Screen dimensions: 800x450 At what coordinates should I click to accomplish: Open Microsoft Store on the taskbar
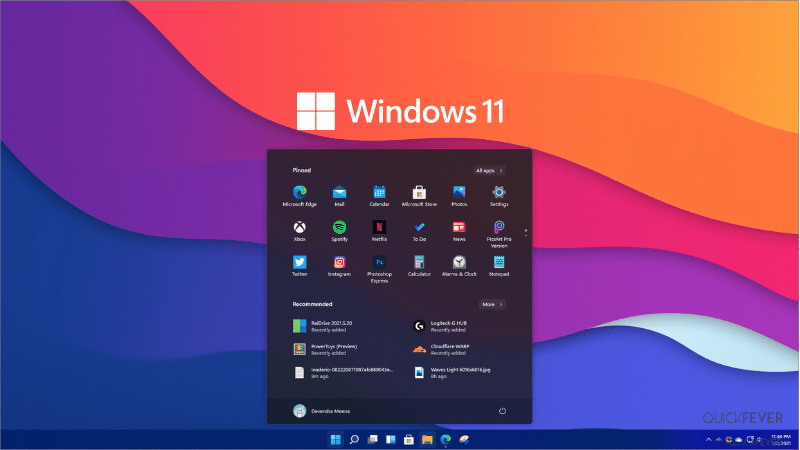pos(409,439)
